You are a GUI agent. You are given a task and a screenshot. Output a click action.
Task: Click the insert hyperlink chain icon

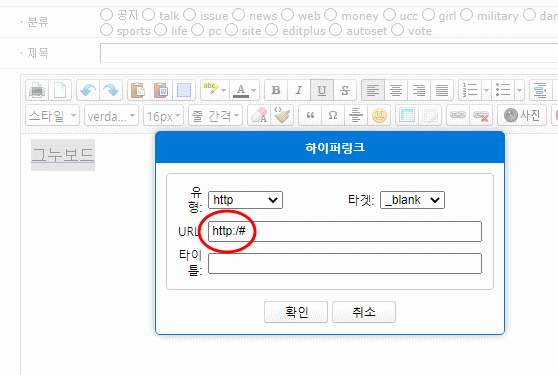click(x=458, y=115)
